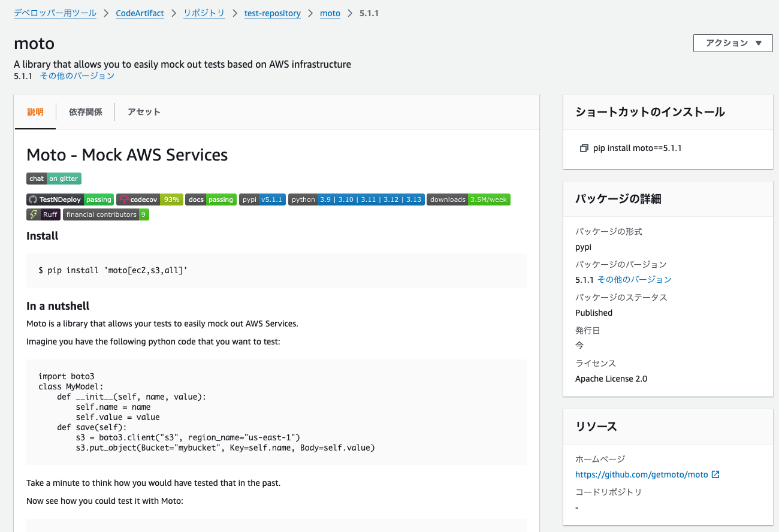Open the downloads 3.5M/week badge
This screenshot has height=532, width=779.
pos(469,199)
